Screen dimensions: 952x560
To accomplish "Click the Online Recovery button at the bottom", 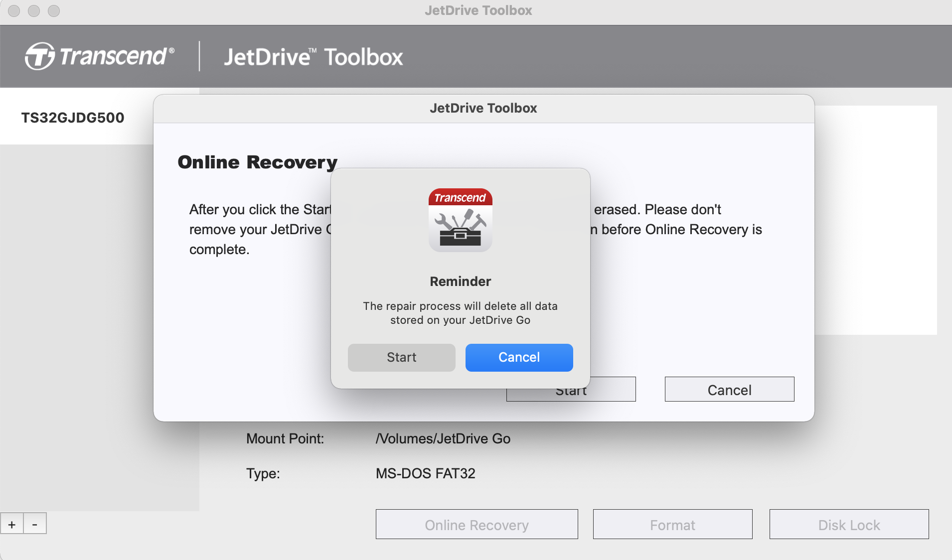I will coord(476,525).
